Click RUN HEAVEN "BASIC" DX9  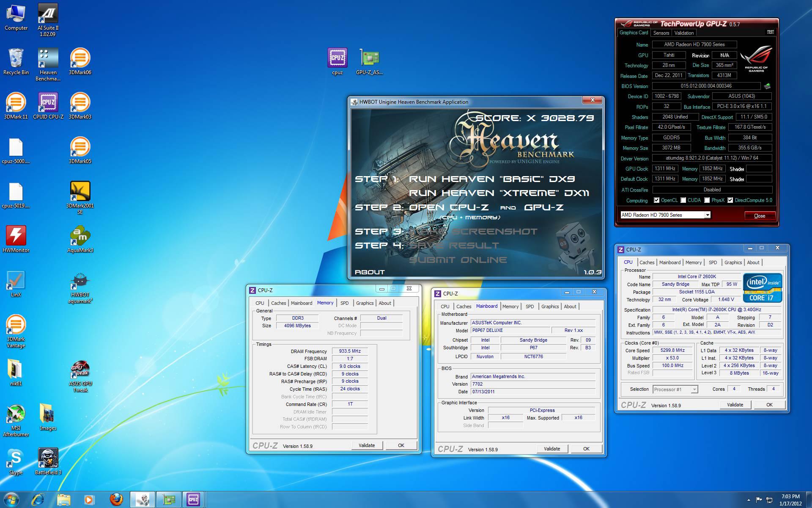(x=492, y=179)
